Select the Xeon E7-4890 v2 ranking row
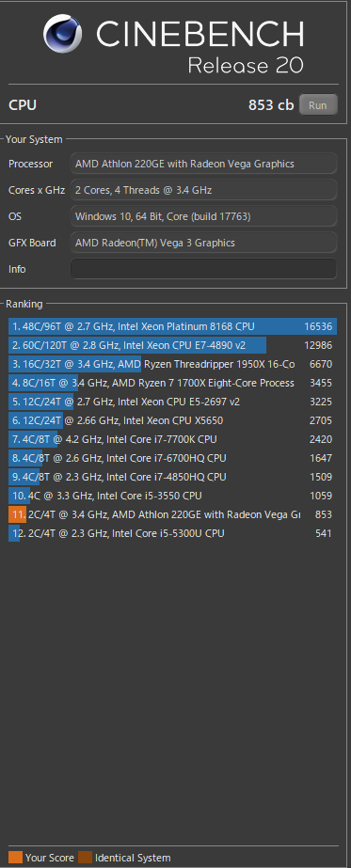351x868 pixels. tap(173, 345)
